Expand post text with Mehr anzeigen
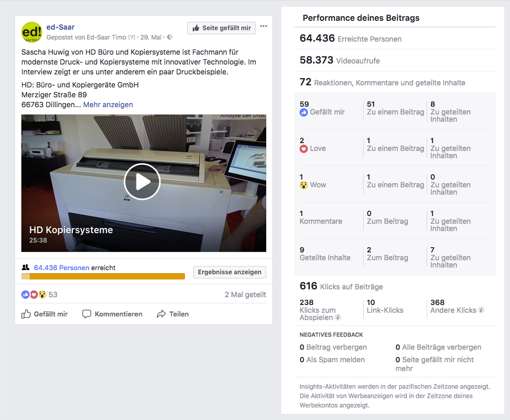 108,105
